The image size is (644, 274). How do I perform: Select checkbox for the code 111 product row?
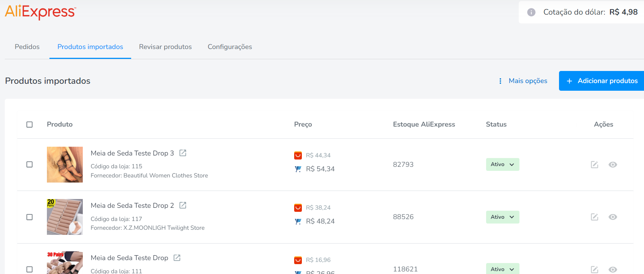pyautogui.click(x=30, y=269)
